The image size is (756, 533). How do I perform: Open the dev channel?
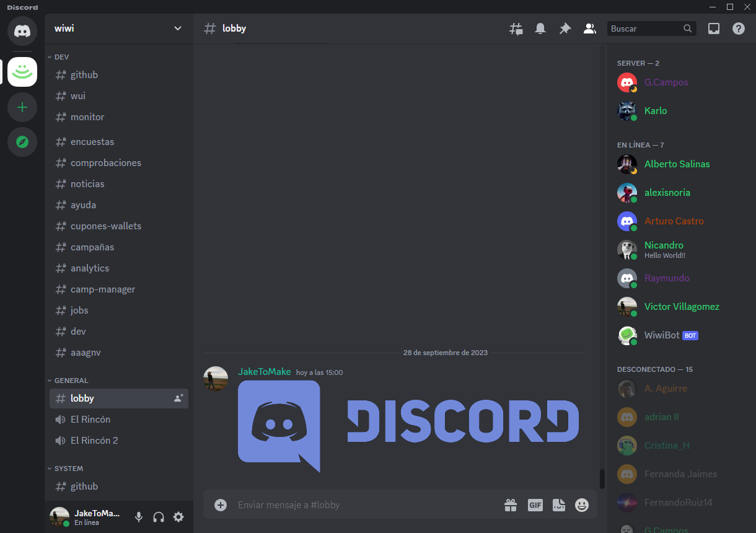(x=119, y=332)
